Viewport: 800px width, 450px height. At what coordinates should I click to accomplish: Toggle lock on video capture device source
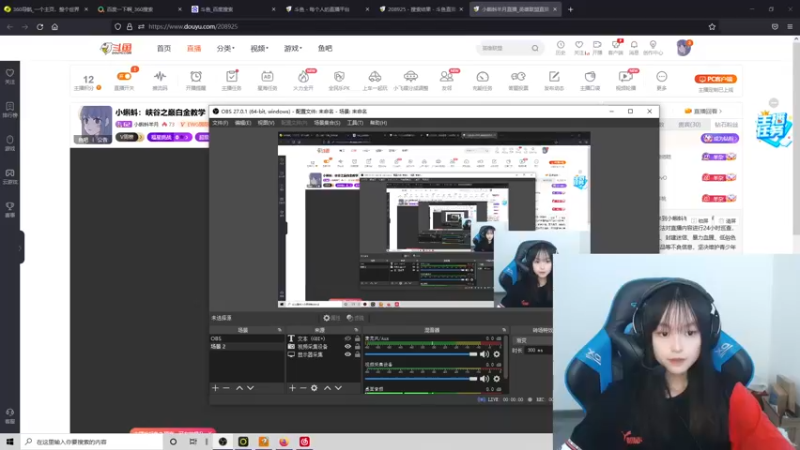tap(357, 346)
